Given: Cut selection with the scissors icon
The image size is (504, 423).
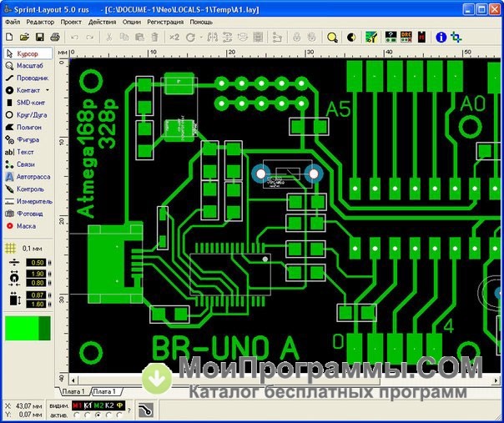Looking at the screenshot, I should coord(109,38).
